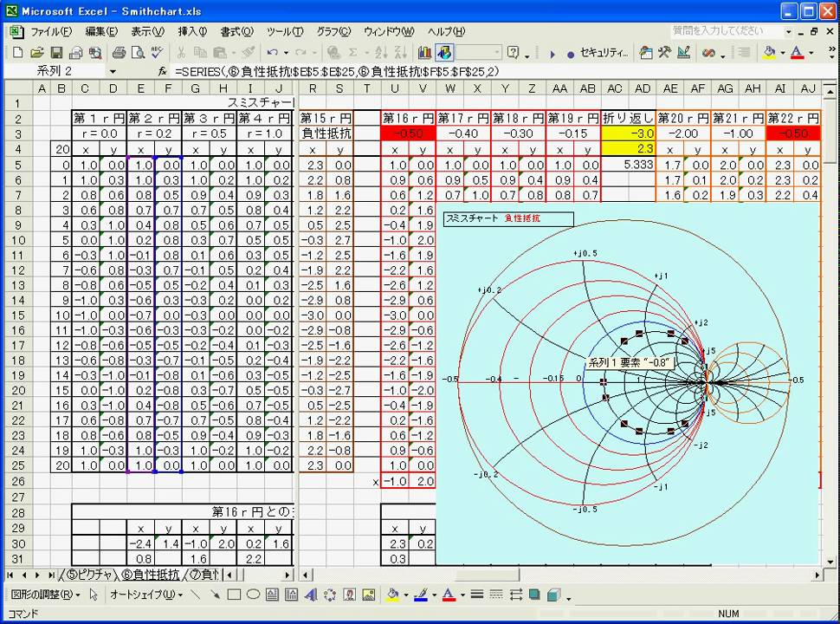Select the Line drawing tool

tap(196, 595)
